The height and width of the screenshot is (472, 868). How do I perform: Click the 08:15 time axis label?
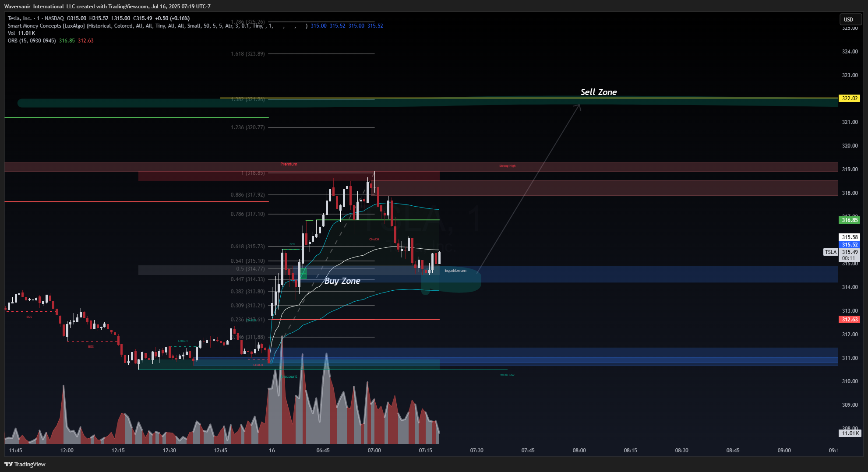pyautogui.click(x=631, y=451)
